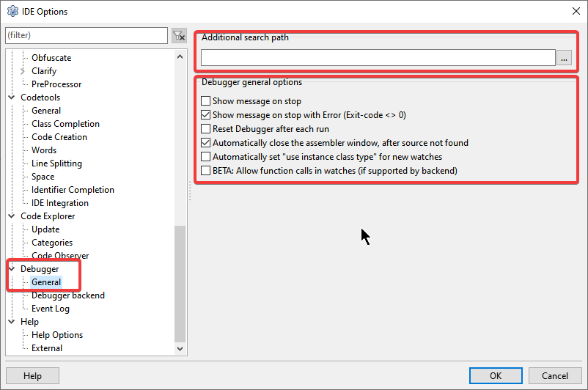
Task: Enable BETA function calls in watches
Action: (x=206, y=171)
